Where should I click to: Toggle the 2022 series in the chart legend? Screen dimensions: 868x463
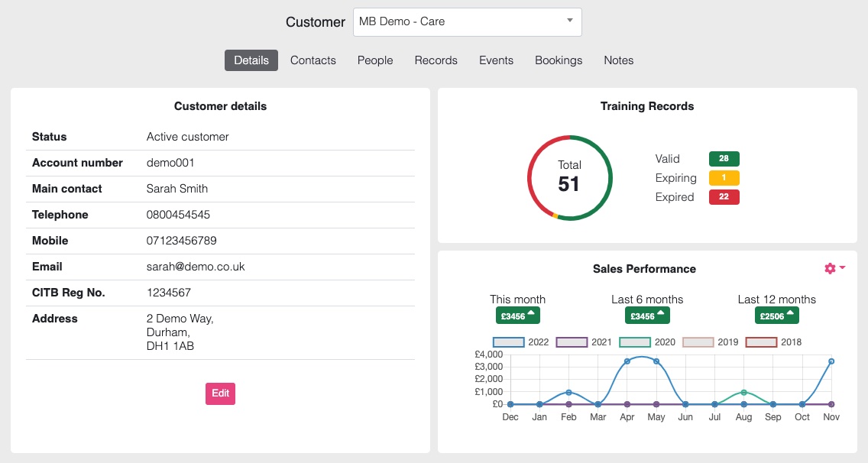[x=509, y=342]
